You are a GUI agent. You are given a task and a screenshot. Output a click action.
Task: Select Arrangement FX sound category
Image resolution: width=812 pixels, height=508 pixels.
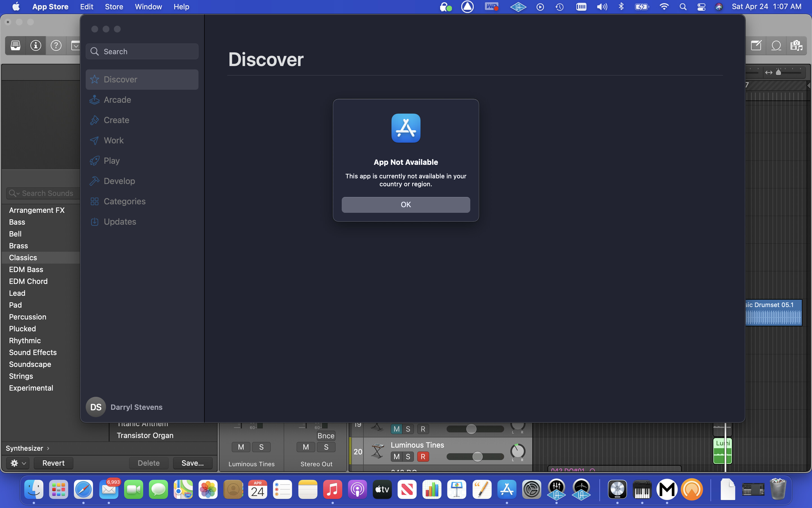pos(37,210)
